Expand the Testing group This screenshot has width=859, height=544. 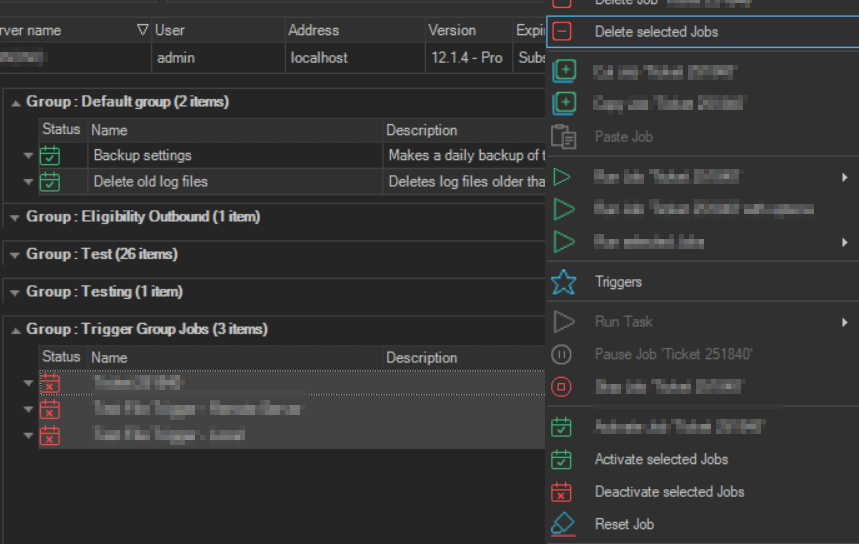pyautogui.click(x=14, y=292)
